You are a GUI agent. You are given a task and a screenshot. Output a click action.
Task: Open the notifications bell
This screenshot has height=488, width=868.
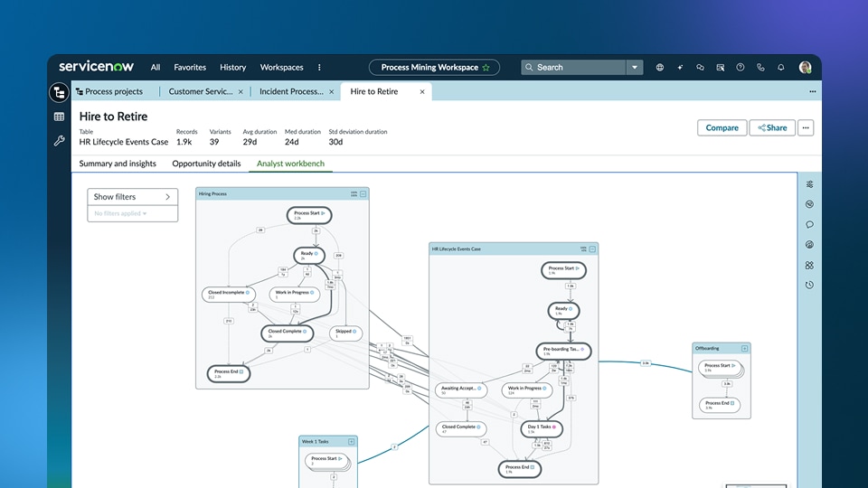(x=780, y=68)
